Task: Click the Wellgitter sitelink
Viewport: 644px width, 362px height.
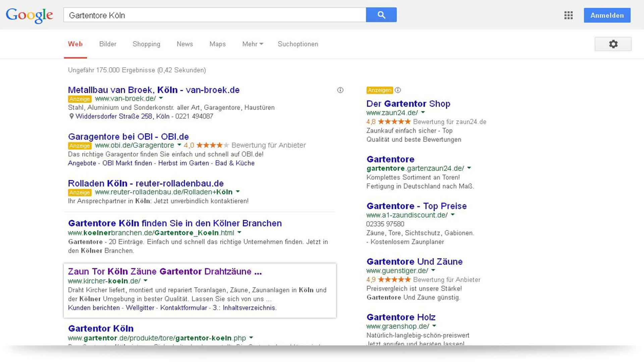Action: [x=140, y=308]
